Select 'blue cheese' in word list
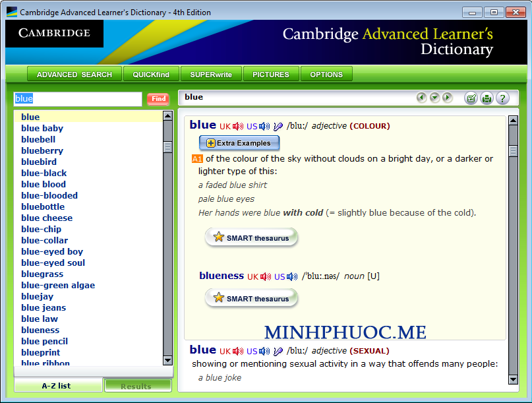532x403 pixels. (x=47, y=218)
